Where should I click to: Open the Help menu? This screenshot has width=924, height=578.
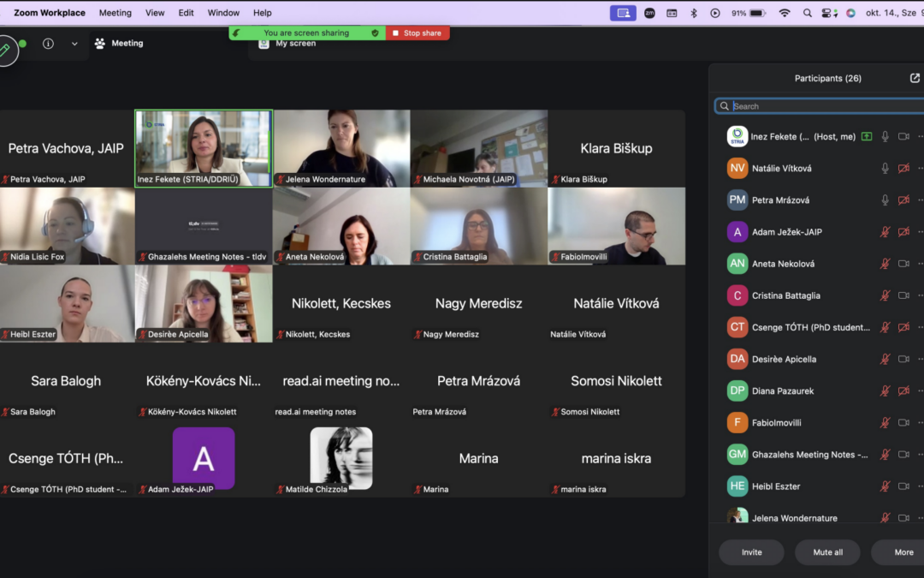[x=263, y=12]
